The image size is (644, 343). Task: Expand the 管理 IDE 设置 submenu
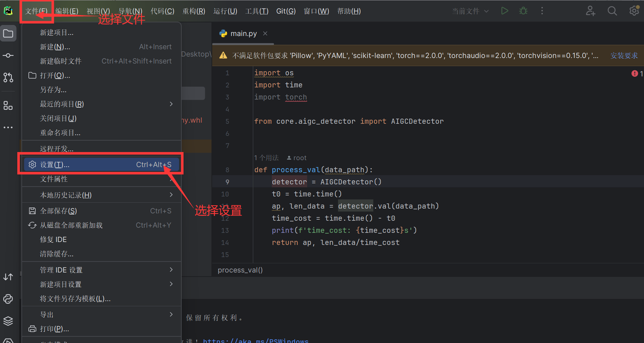coord(102,270)
